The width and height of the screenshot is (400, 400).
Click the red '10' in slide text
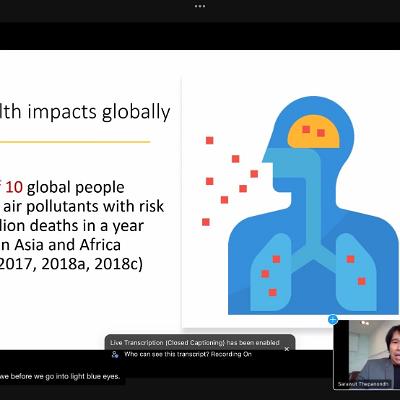coord(14,187)
